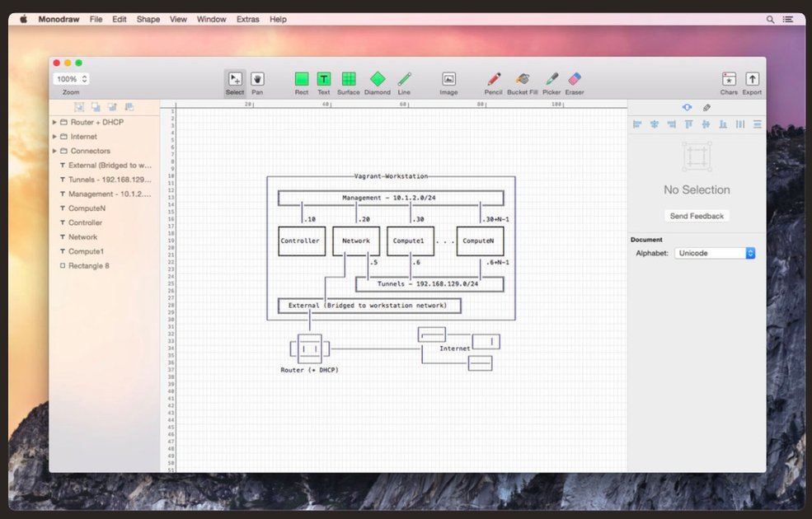Viewport: 812px width, 519px height.
Task: Open the Extras menu
Action: 248,19
